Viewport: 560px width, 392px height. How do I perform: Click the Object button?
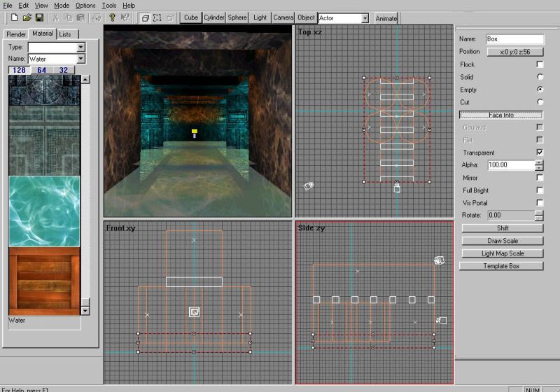pyautogui.click(x=306, y=17)
